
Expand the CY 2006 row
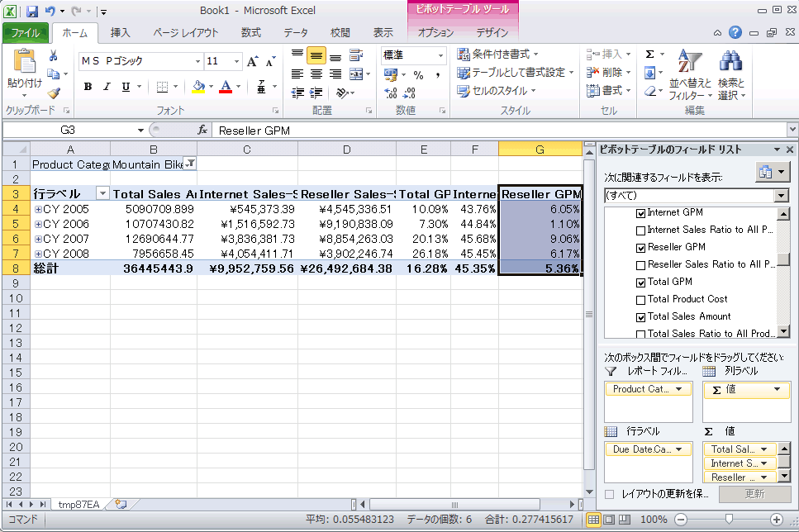38,224
